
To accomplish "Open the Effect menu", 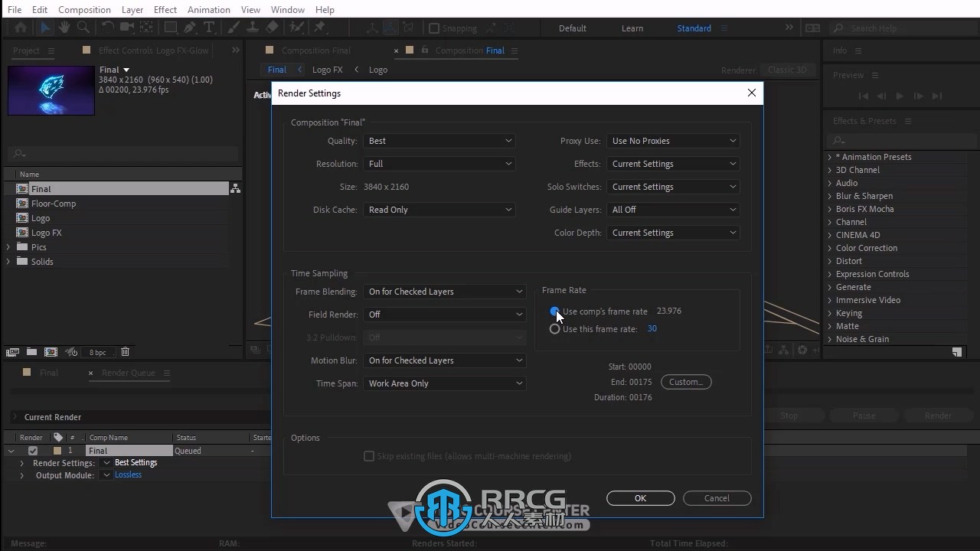I will [x=165, y=9].
